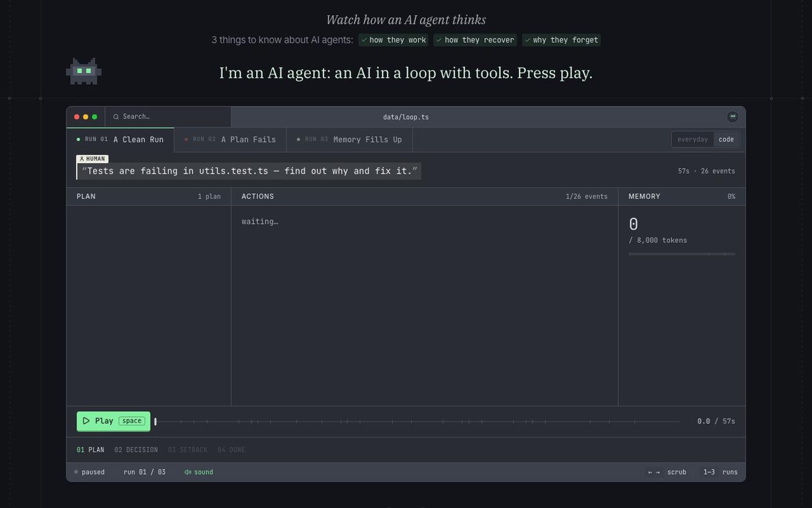Click the 'waiting…' text in Actions
Screen dimensions: 812x508
tap(260, 221)
